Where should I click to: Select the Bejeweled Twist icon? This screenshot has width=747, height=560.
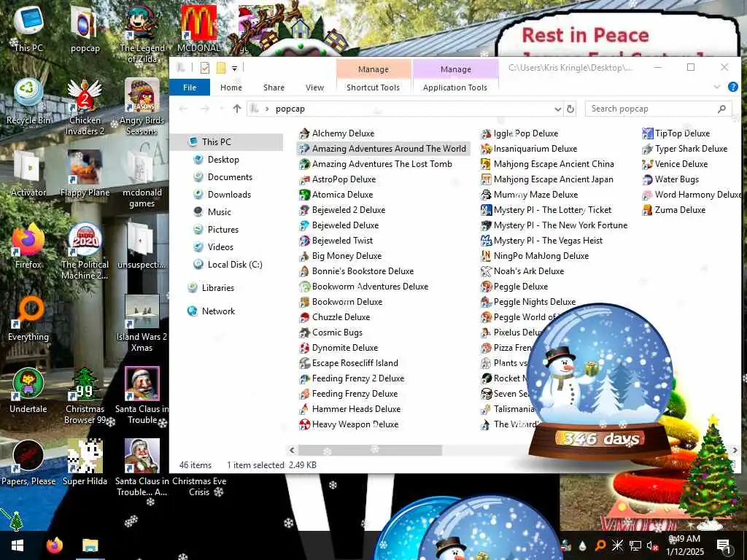[304, 241]
